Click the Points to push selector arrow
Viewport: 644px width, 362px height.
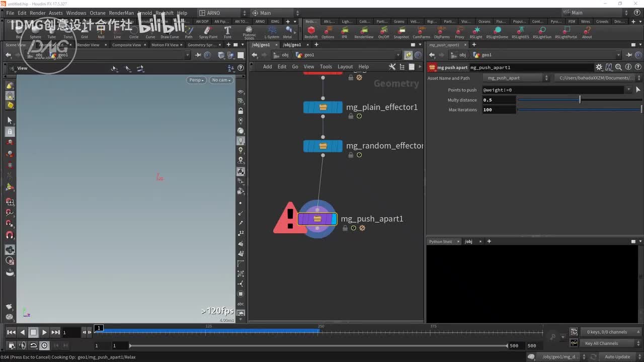coord(638,90)
